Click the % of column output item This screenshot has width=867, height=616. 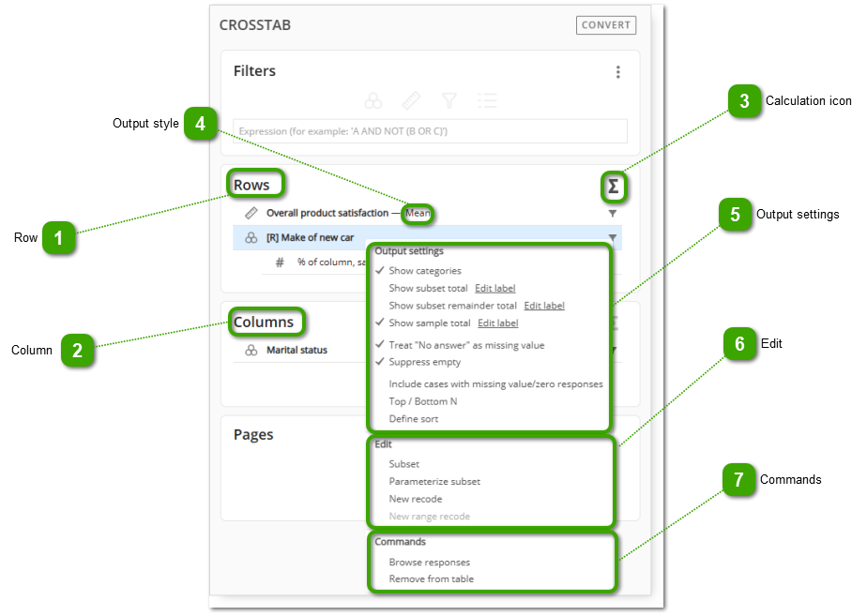[x=330, y=263]
